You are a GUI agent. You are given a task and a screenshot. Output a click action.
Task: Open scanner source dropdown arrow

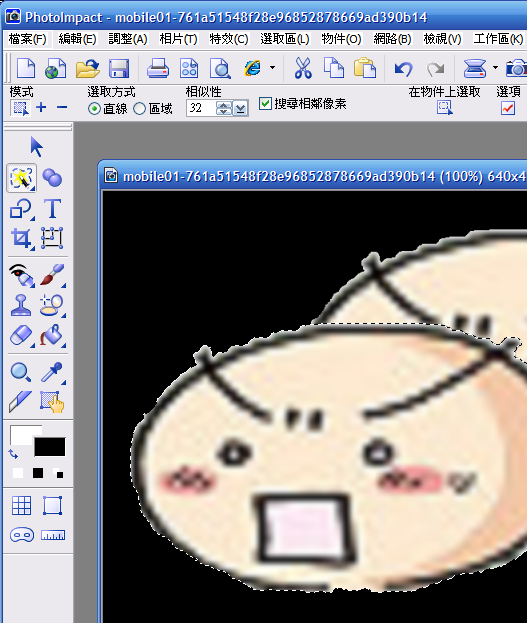point(495,68)
